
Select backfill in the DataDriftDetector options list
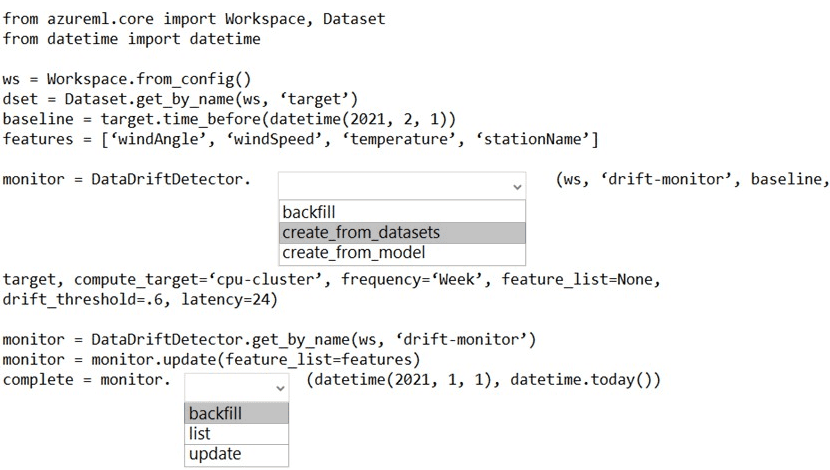[309, 212]
